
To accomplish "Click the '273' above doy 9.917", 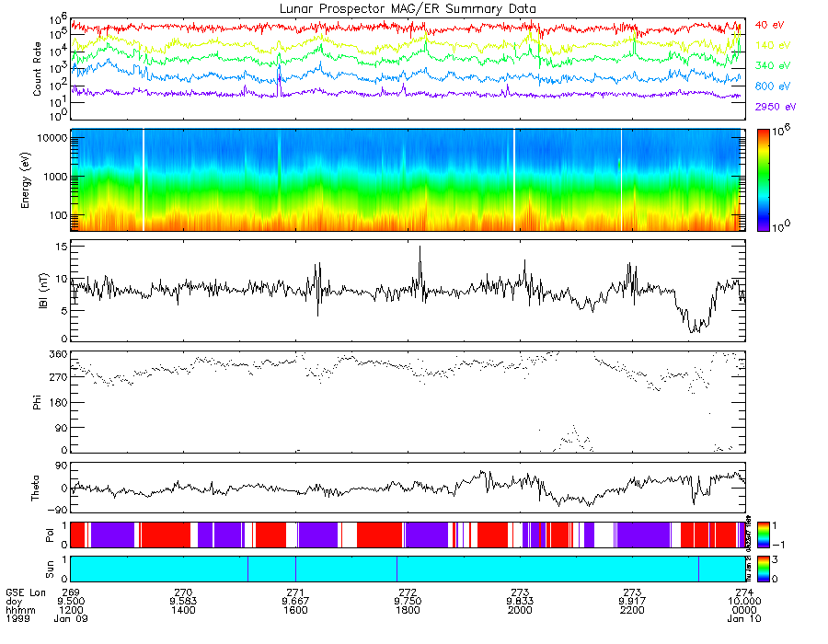I will pos(632,592).
